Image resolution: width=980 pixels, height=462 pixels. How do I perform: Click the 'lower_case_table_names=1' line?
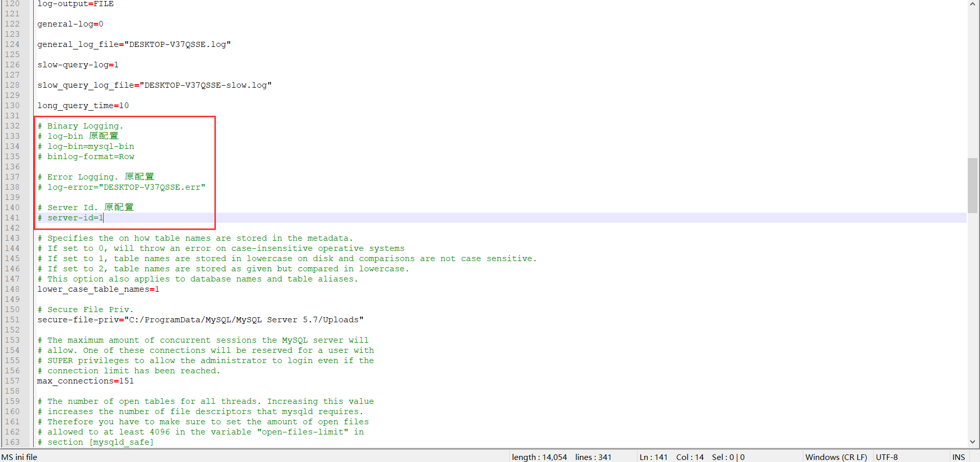(99, 289)
